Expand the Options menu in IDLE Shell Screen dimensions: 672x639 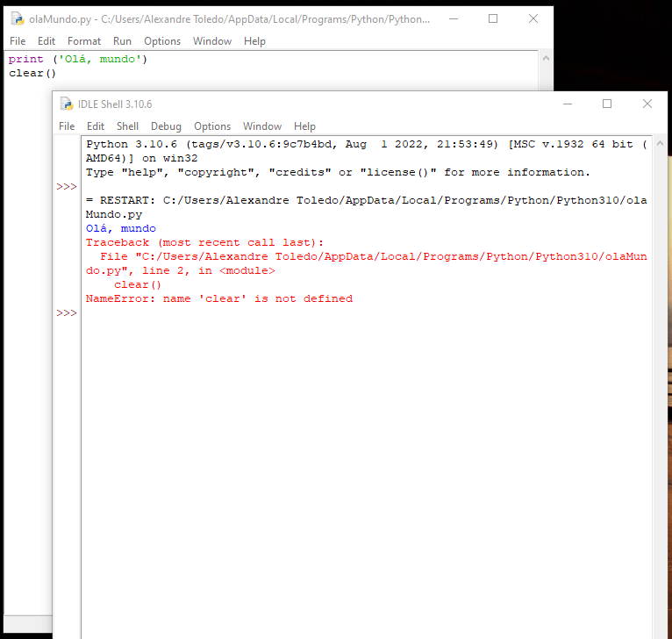[x=212, y=126]
